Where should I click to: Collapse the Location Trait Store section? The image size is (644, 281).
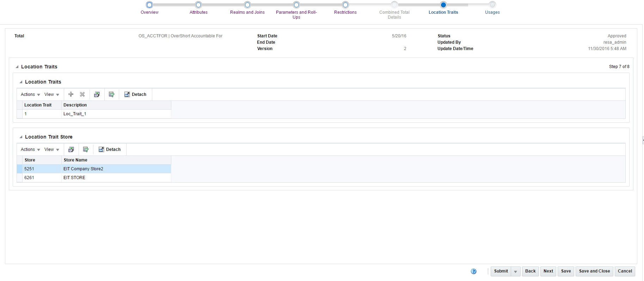[21, 137]
